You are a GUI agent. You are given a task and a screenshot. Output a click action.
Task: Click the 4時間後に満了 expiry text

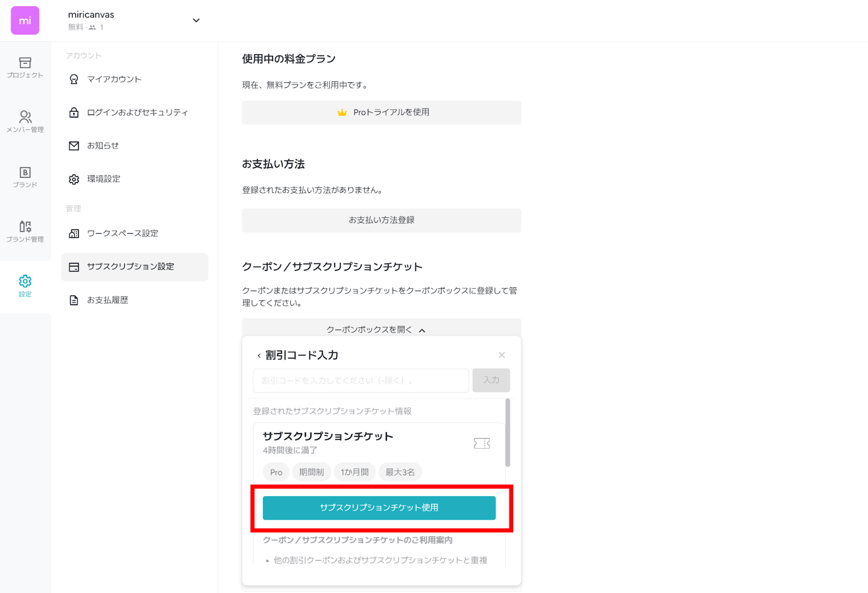[290, 450]
